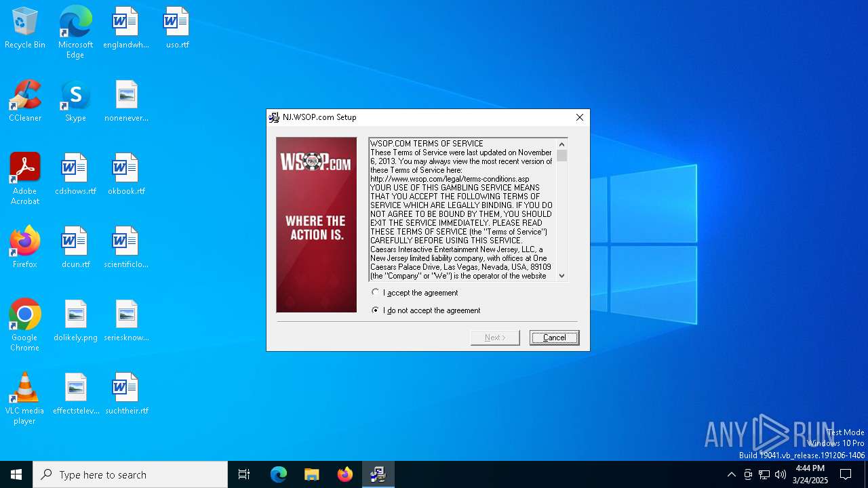The height and width of the screenshot is (488, 868).
Task: Open the notification center icon
Action: click(x=846, y=474)
